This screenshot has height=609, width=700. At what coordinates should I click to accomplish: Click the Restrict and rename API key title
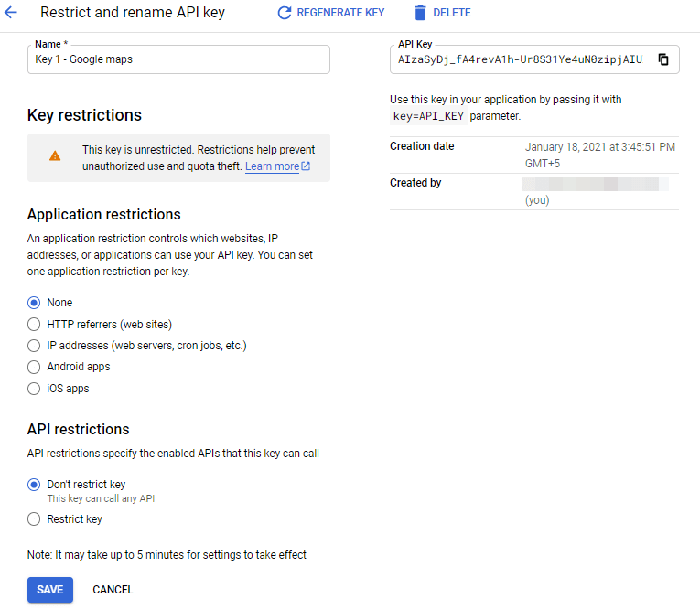[133, 13]
